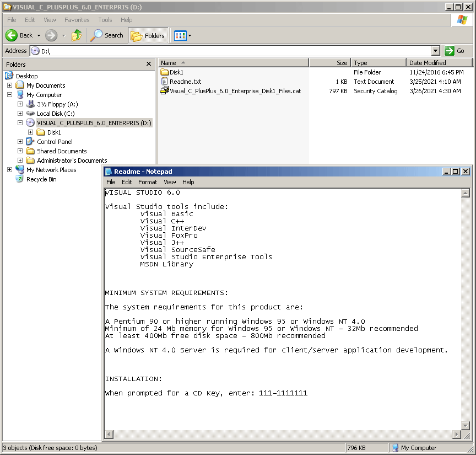Expand My Documents tree node

coord(10,85)
